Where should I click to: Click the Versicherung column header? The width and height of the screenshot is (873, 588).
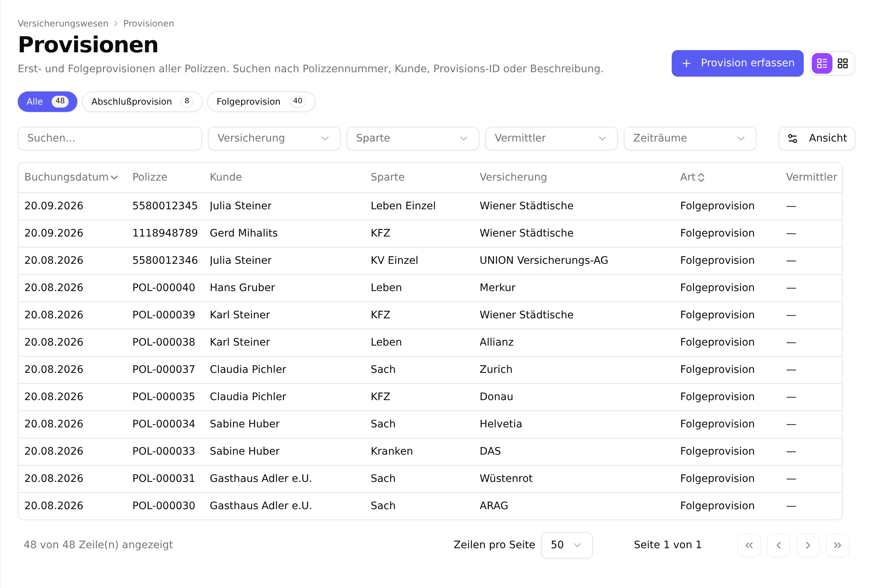(513, 177)
